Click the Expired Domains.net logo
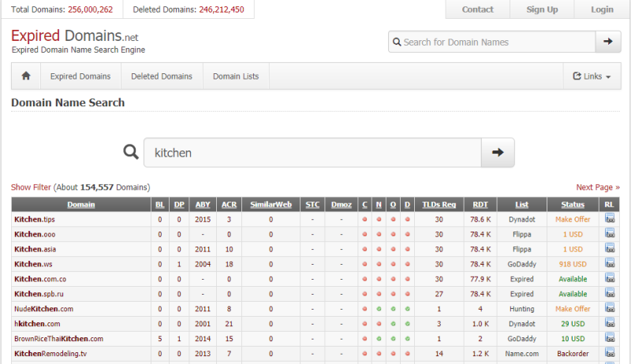631x364 pixels. pos(75,36)
